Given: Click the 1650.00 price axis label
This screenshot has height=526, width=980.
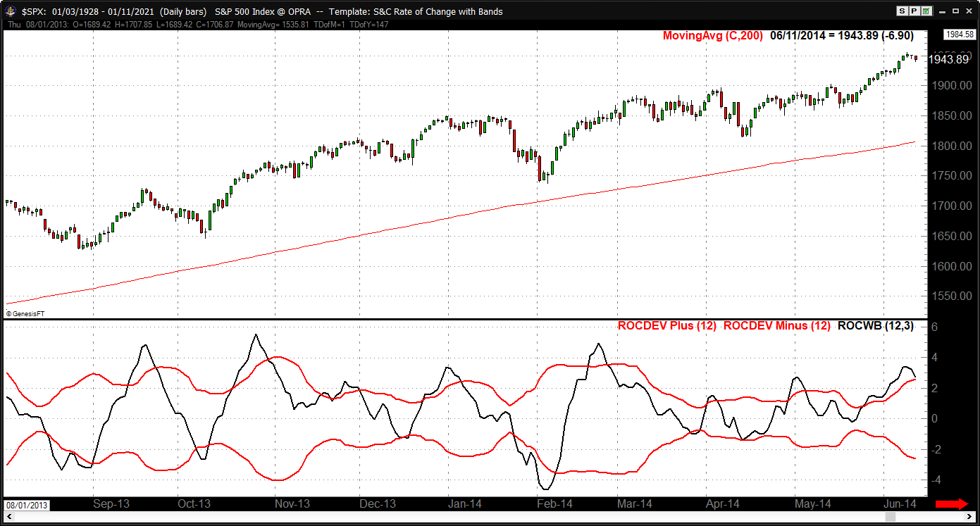Looking at the screenshot, I should tap(950, 236).
